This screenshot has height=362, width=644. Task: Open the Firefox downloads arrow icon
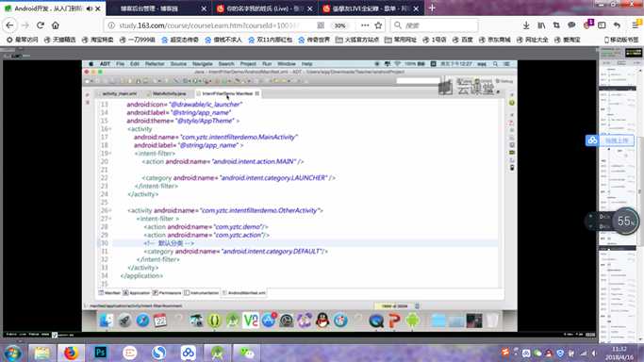[x=526, y=25]
